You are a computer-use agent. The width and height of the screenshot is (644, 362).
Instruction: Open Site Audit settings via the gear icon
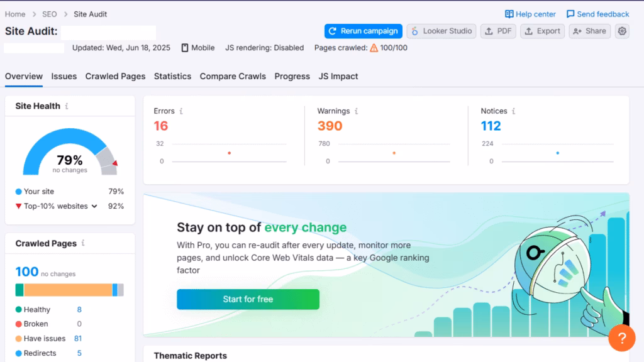click(622, 31)
